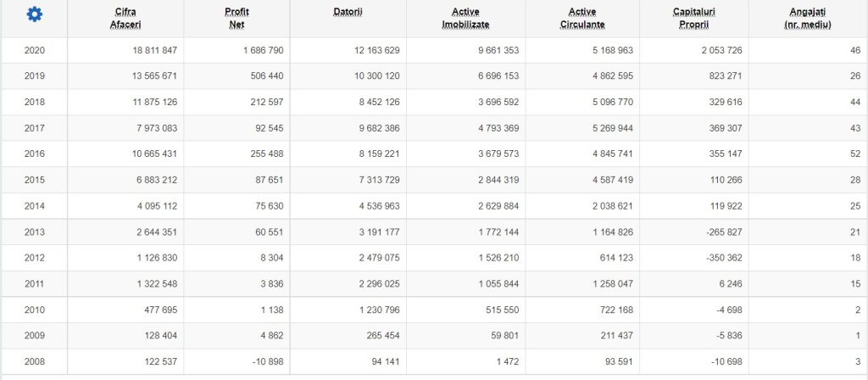Select the 2016 employees count 52

pos(855,154)
